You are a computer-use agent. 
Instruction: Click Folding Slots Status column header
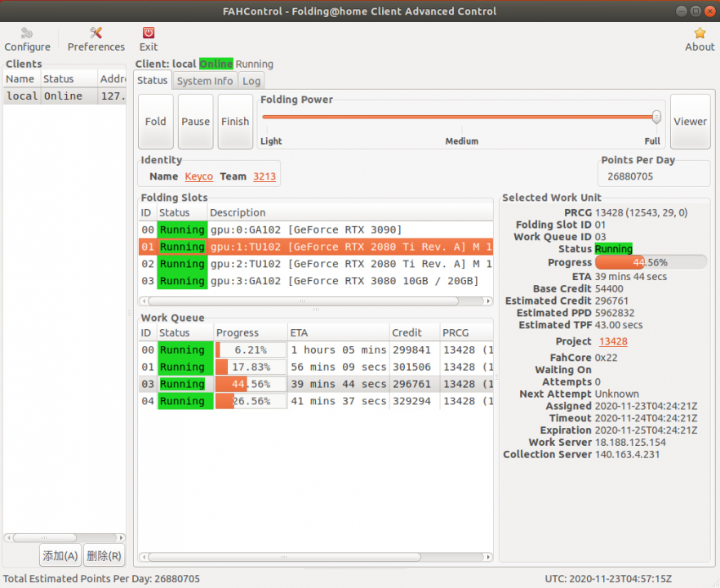point(182,212)
